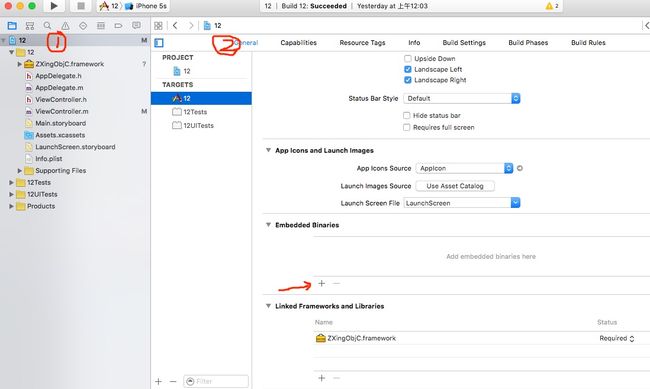Open the Launch Screen File combo box
The height and width of the screenshot is (389, 650).
point(462,203)
